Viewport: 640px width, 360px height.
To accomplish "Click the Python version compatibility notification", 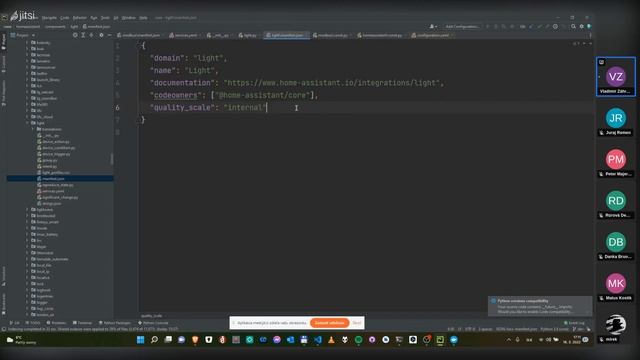I will pyautogui.click(x=540, y=306).
